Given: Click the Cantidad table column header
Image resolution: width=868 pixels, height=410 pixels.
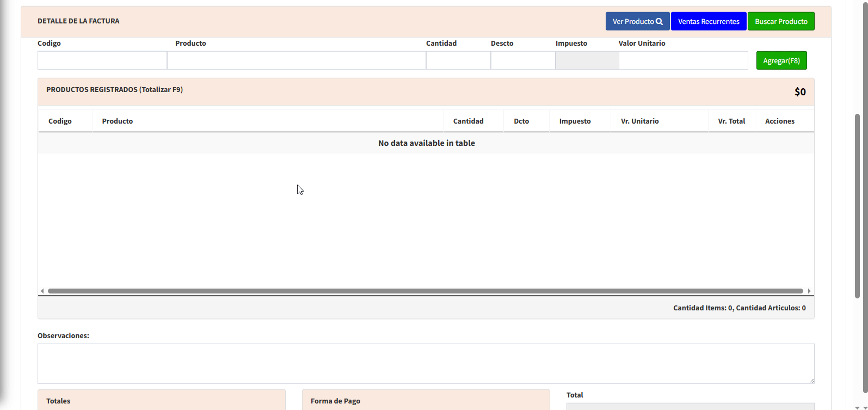Looking at the screenshot, I should pos(468,121).
